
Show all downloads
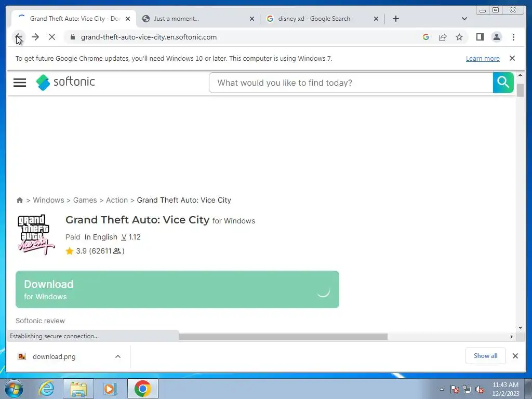(x=486, y=356)
